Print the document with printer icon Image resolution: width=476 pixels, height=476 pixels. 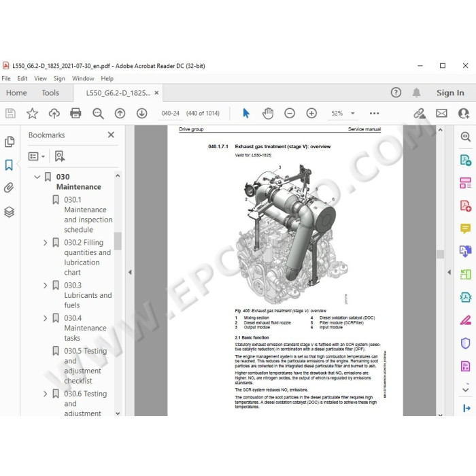click(x=75, y=114)
